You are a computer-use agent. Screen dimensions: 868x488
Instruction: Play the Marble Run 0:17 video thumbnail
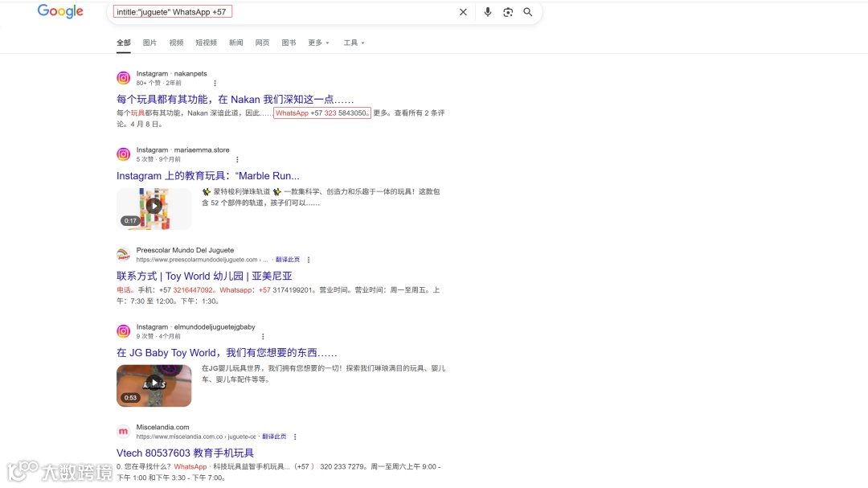tap(154, 209)
